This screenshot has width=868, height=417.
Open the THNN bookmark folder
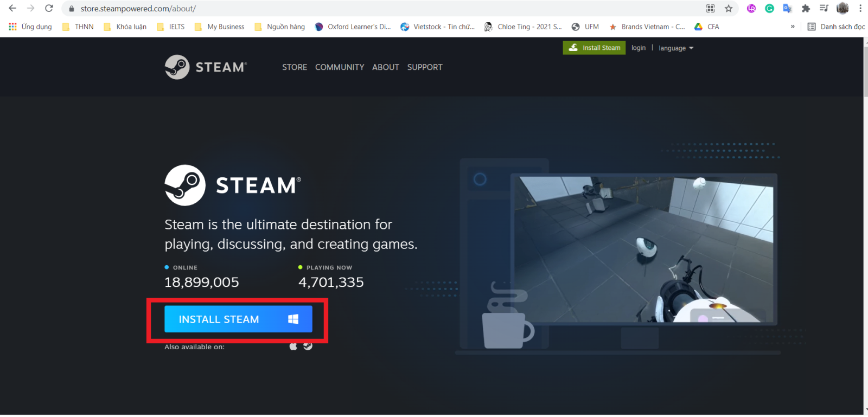pos(78,27)
